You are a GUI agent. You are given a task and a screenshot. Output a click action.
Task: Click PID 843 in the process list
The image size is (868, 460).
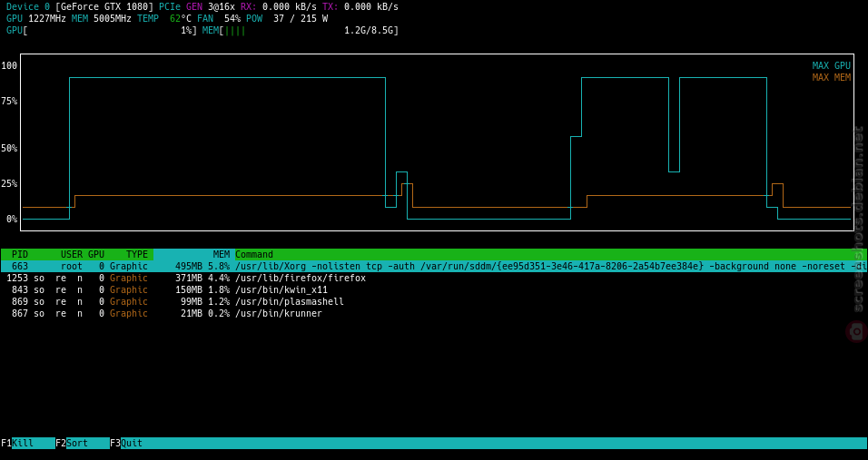tap(20, 289)
